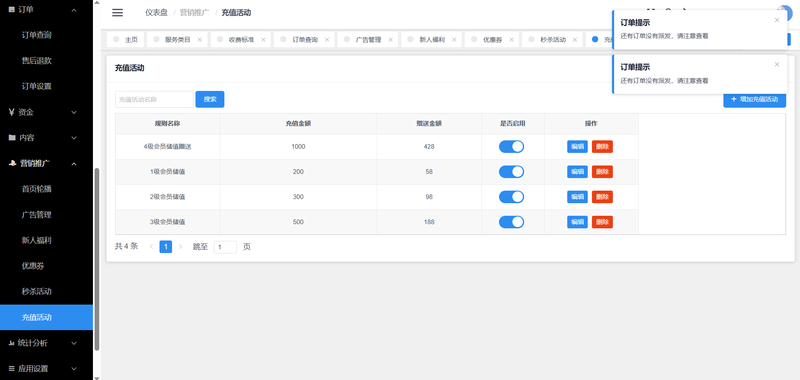Dismiss the top 订单提示 notification
Viewport: 800px width, 380px height.
(x=777, y=20)
